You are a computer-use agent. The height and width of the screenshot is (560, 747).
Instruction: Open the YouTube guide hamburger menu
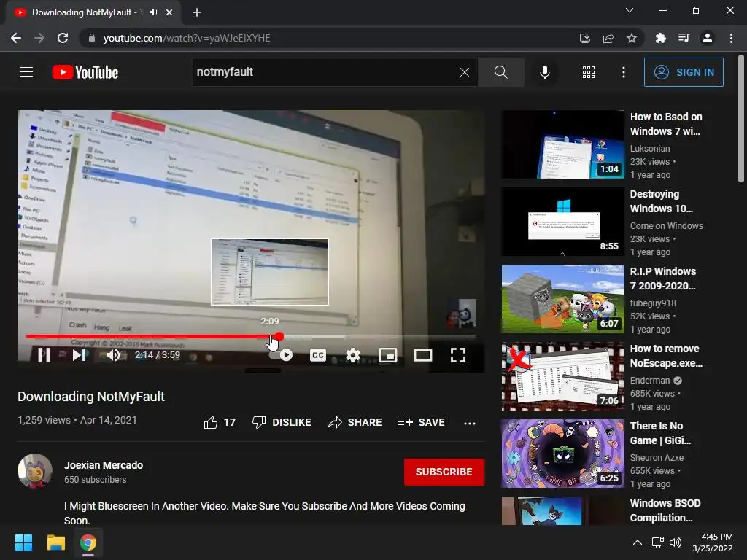point(26,72)
